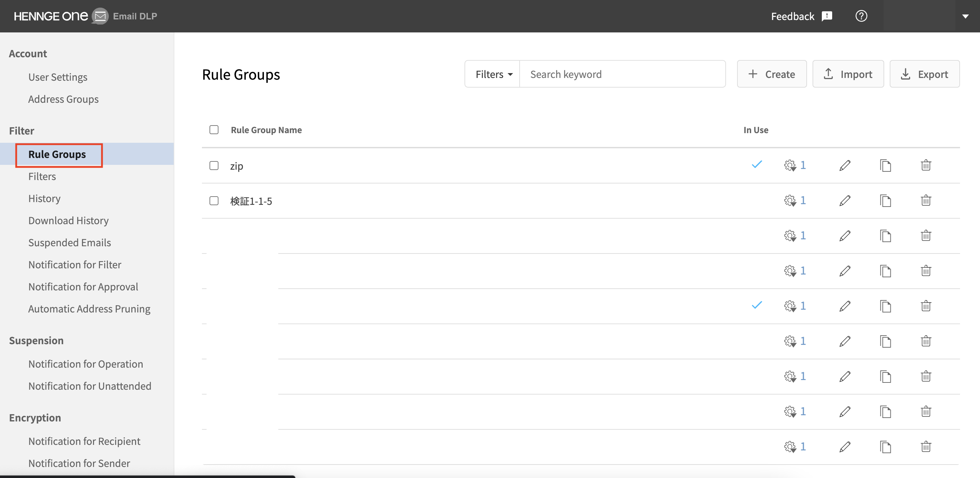Open Notification for Recipient

pyautogui.click(x=84, y=441)
